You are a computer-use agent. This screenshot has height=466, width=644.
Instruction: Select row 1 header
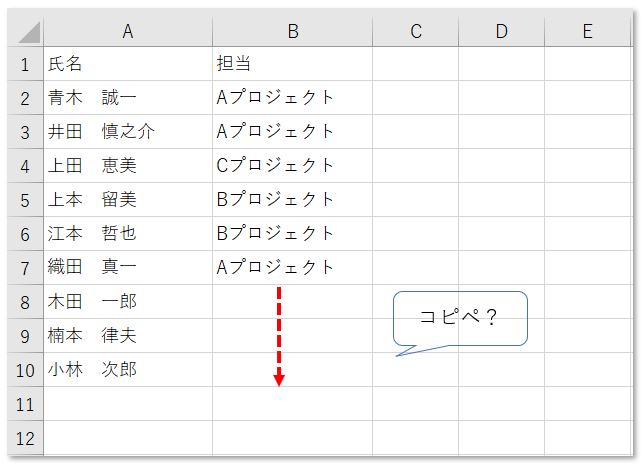coord(25,64)
